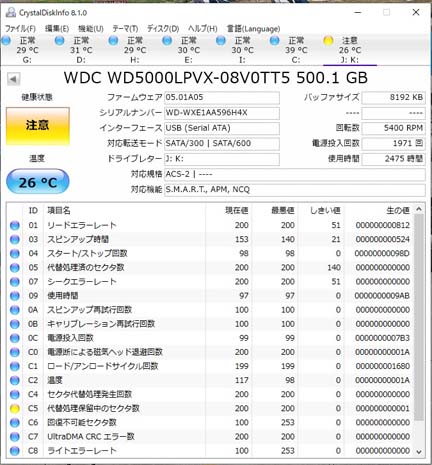Click the SMART list scroll down arrow
This screenshot has height=465, width=432.
419,452
